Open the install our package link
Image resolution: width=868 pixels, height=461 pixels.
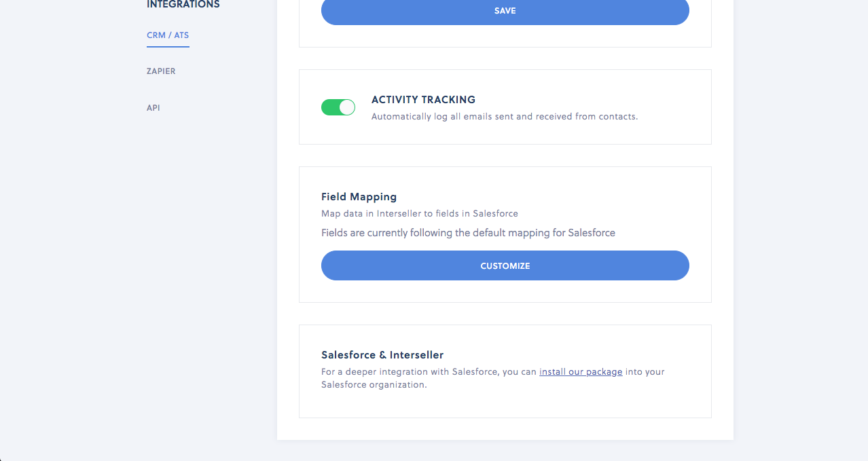click(581, 372)
